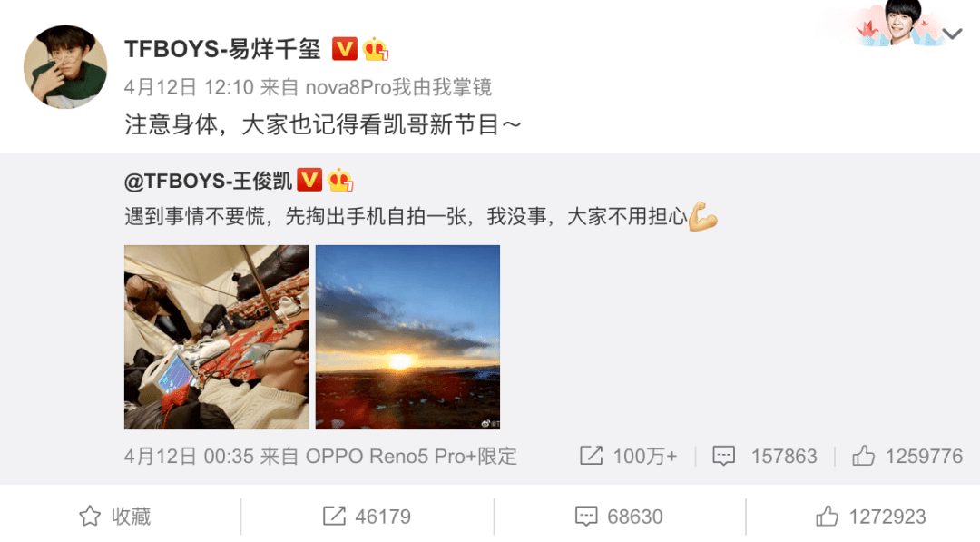Open the selfie photo thumbnail in tent

click(216, 337)
